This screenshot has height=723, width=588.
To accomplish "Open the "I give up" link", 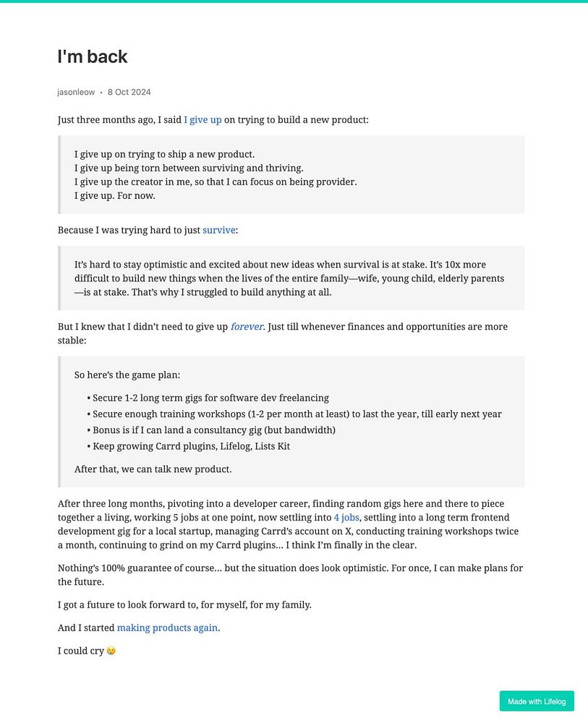I will [x=203, y=120].
